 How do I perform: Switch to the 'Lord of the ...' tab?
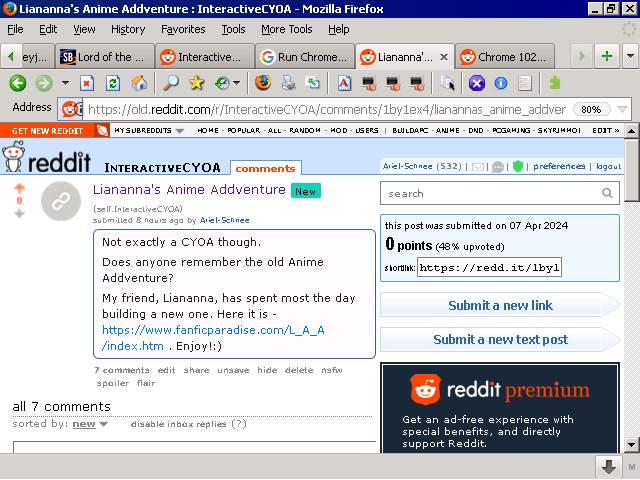(x=104, y=57)
